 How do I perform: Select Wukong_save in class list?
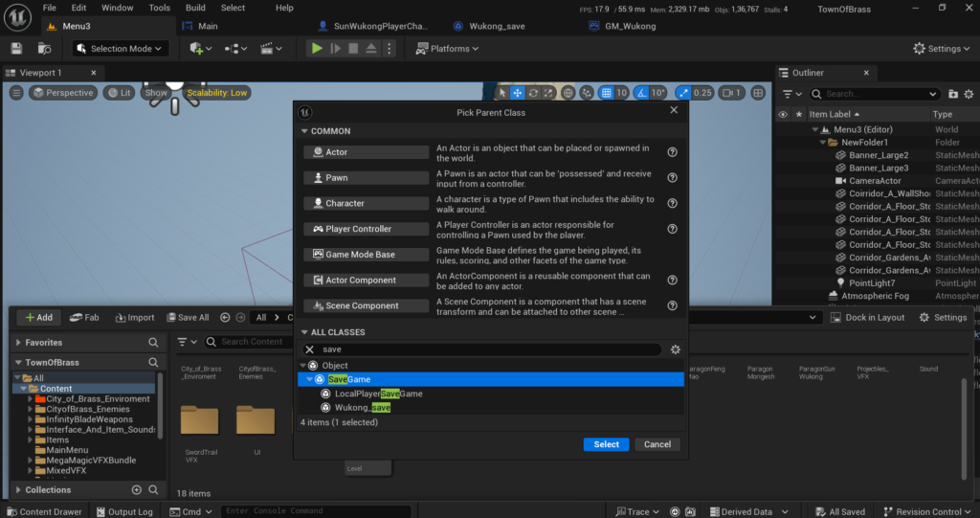click(x=363, y=407)
